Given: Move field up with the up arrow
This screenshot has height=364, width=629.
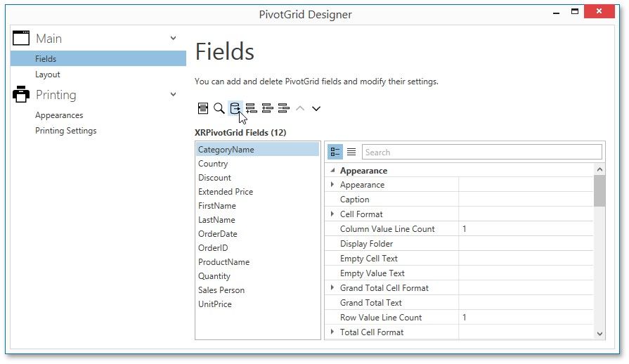Looking at the screenshot, I should pyautogui.click(x=300, y=108).
